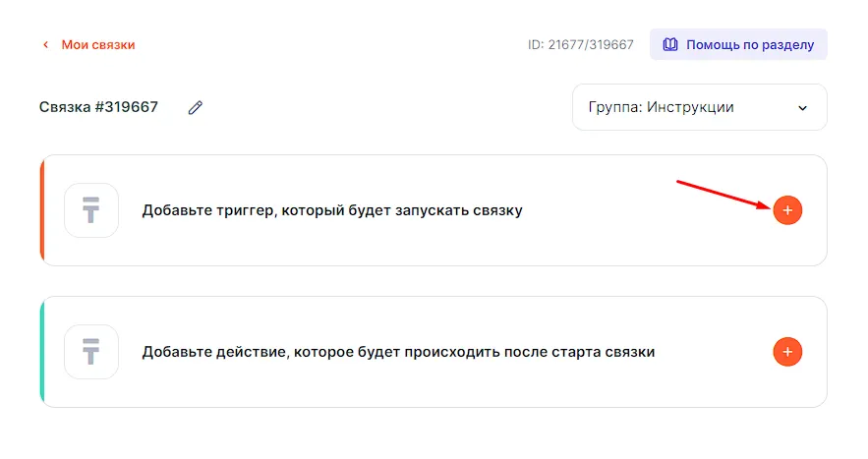
Task: Add a trigger with orange plus button
Action: (787, 210)
